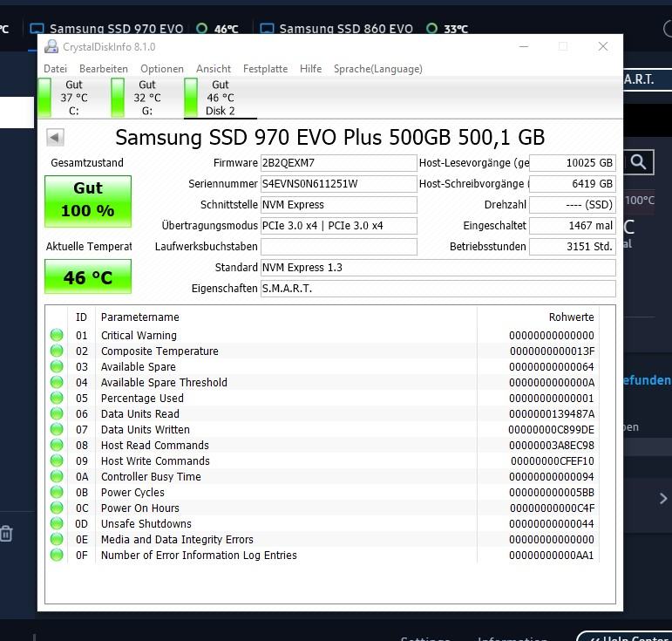Viewport: 672px width, 641px height.
Task: Click the drive title Samsung SSD 970 EVO Plus
Action: pyautogui.click(x=330, y=138)
